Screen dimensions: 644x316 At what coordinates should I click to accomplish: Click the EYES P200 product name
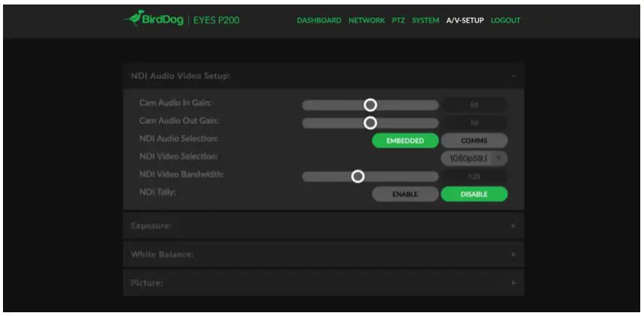click(216, 20)
